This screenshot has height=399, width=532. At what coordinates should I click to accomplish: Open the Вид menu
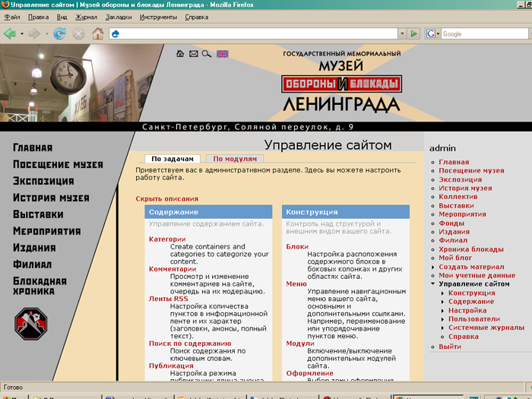tap(62, 17)
